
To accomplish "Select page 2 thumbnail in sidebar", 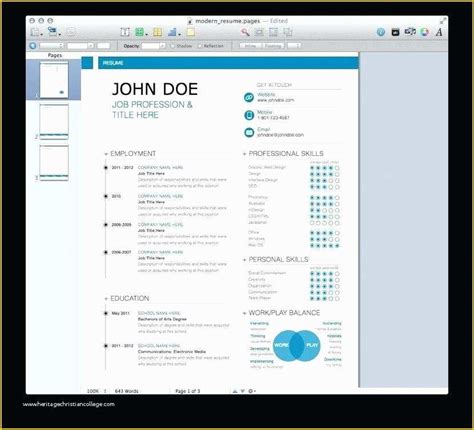I will coord(54,122).
